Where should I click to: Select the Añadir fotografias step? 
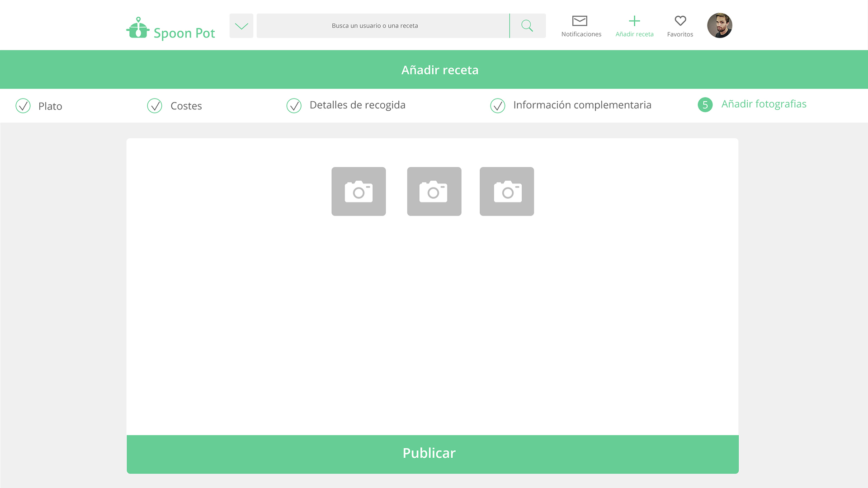tap(764, 104)
